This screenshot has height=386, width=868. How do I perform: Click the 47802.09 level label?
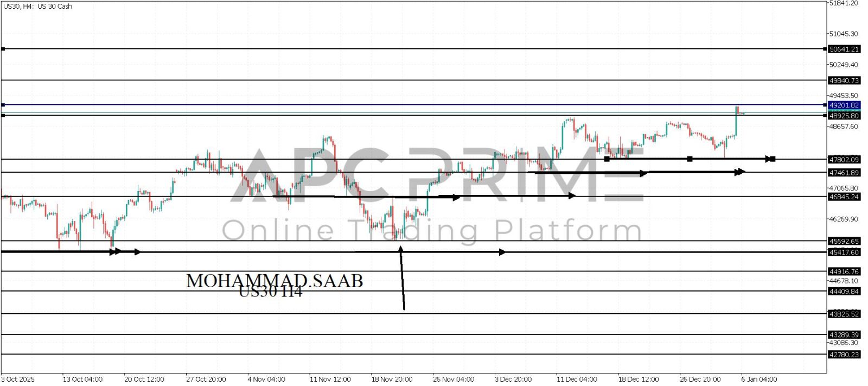pos(844,160)
